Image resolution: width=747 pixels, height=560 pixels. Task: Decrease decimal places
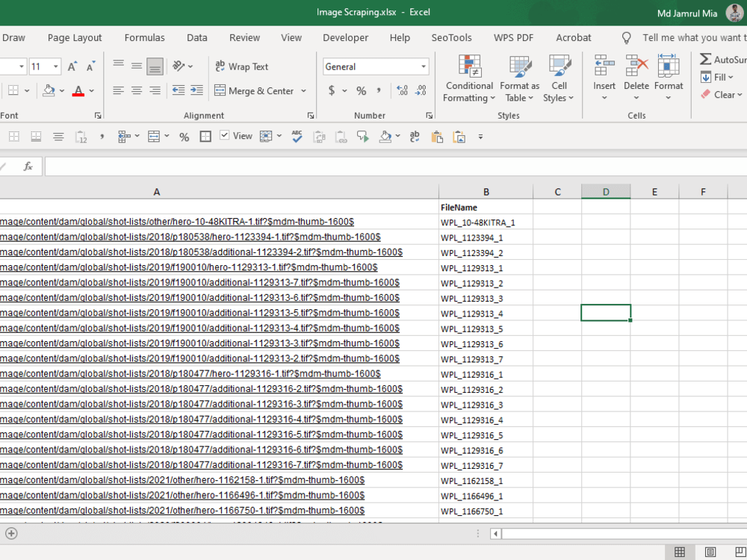[421, 90]
